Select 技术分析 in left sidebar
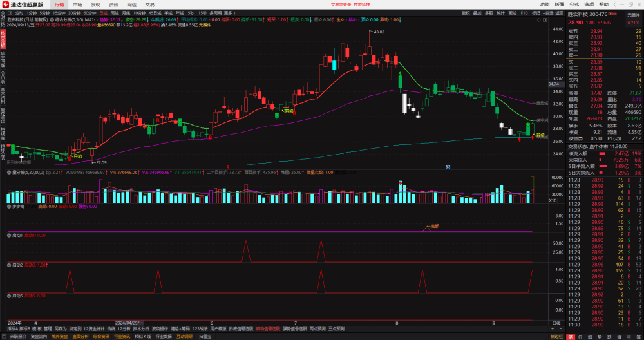The width and height of the screenshot is (644, 340). [x=3, y=39]
